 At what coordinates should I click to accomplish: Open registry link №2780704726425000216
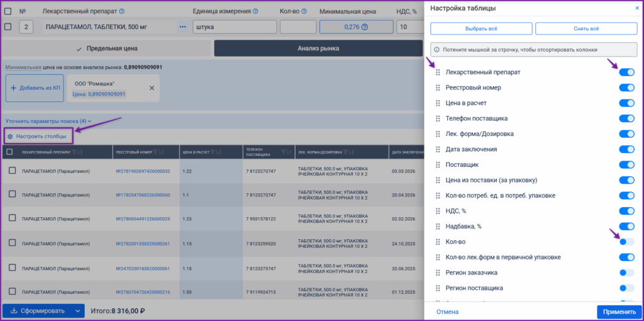[x=143, y=292]
